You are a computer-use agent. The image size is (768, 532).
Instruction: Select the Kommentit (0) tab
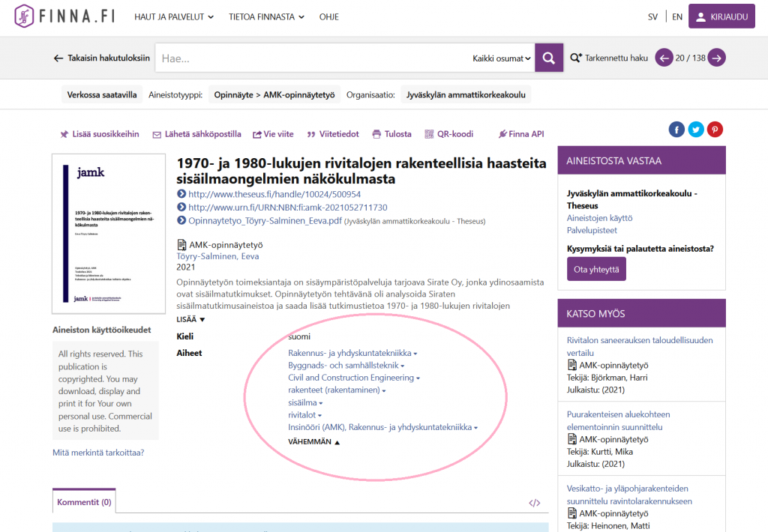84,502
